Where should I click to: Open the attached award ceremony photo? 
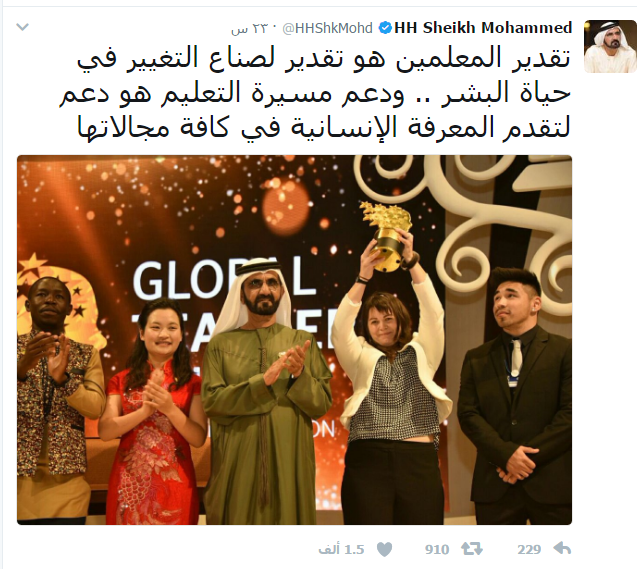295,340
